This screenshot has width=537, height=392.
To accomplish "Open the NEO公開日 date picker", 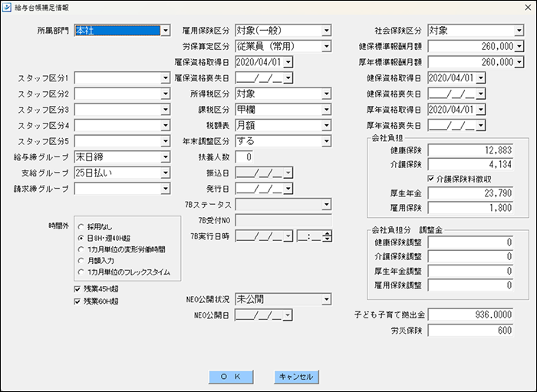I will (288, 315).
